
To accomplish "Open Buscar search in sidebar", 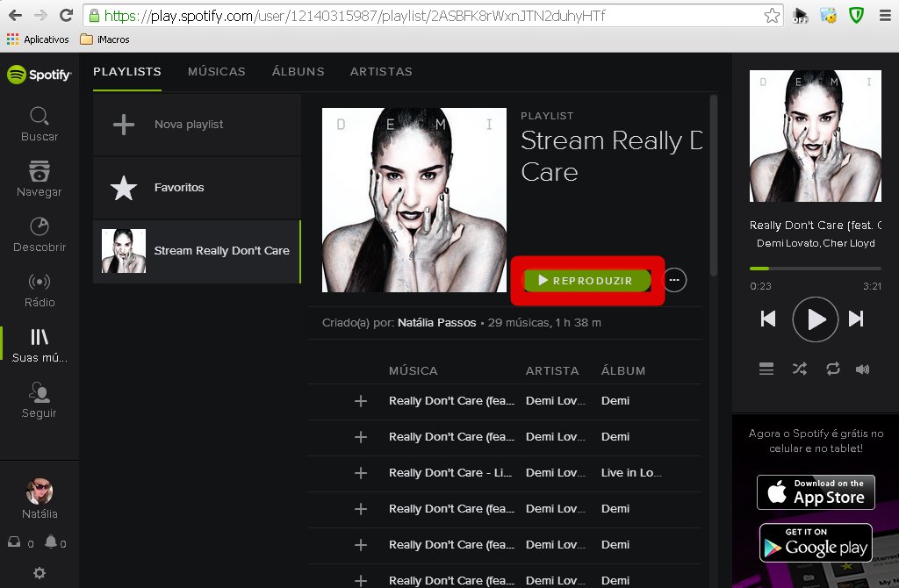I will (39, 124).
